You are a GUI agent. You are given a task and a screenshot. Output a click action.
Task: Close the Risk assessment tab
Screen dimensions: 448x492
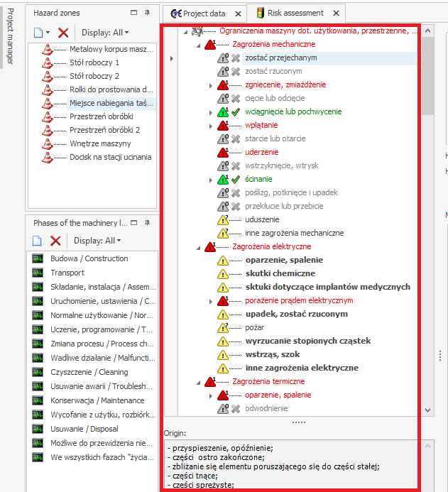tap(336, 13)
